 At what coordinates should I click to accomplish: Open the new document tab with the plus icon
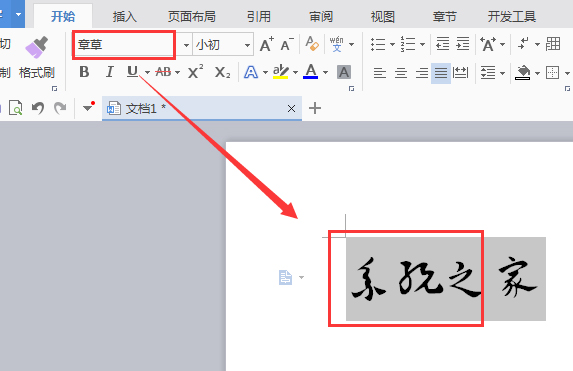point(315,108)
